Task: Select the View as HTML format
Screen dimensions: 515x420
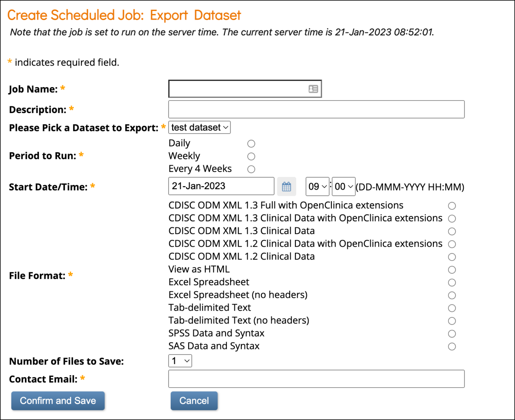Action: 452,269
